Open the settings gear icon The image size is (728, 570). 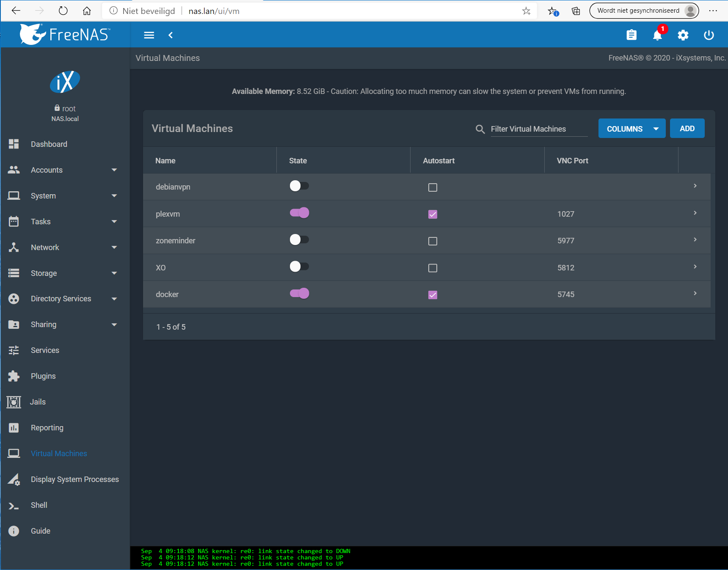tap(683, 35)
